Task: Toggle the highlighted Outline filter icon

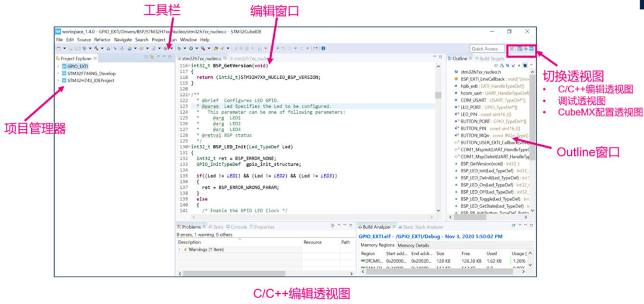Action: [525, 66]
